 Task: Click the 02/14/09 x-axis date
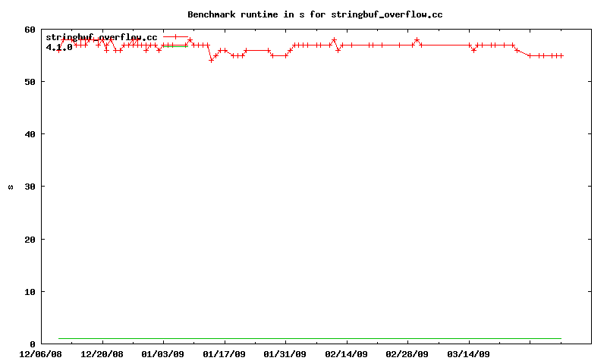347,353
